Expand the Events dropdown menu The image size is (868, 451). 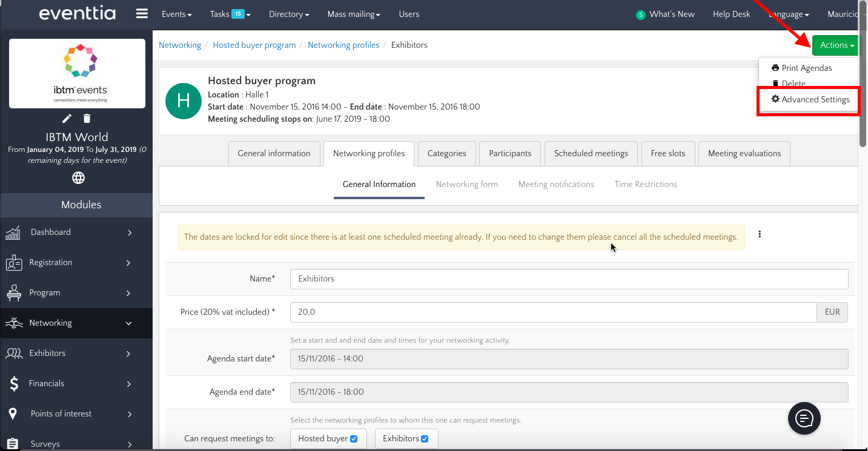[x=177, y=14]
